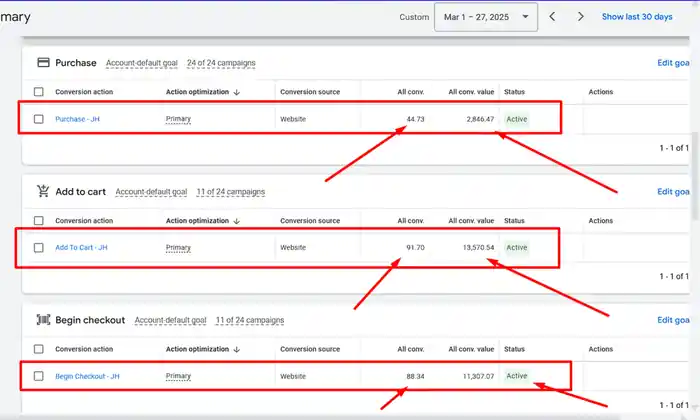
Task: Select all checkbox in Begin checkout header
Action: click(x=39, y=349)
